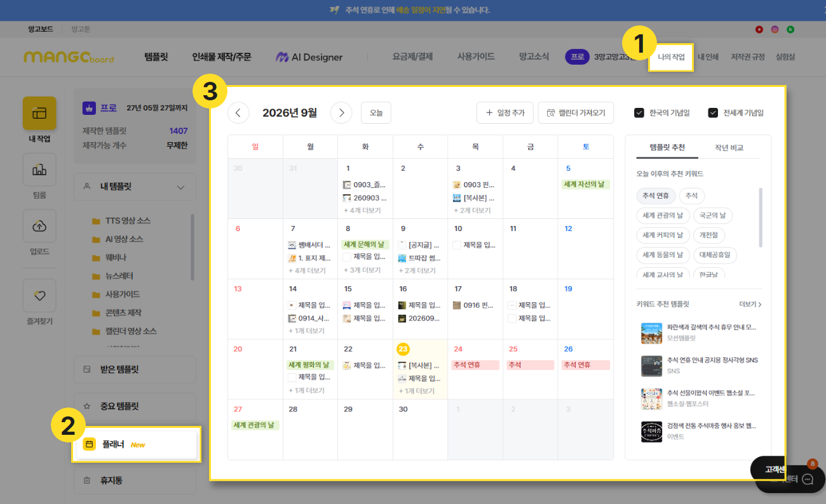The image size is (826, 504).
Task: Go to previous month arrow
Action: pos(238,113)
